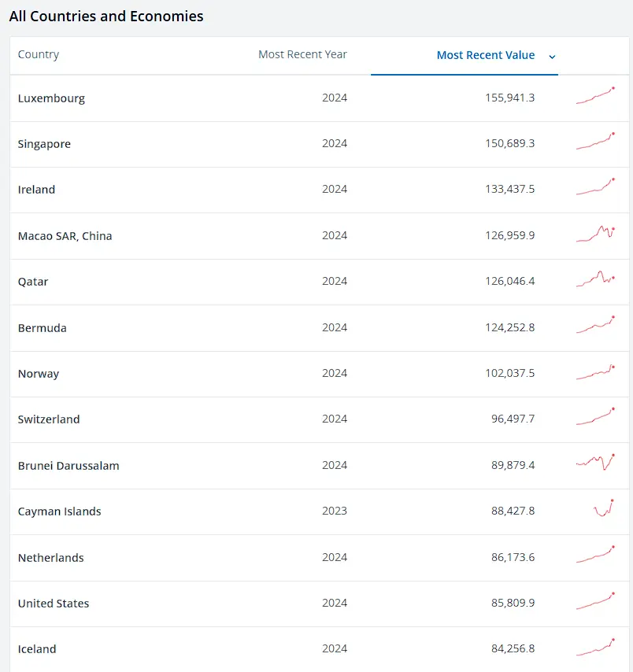Click the year 2024 in Luxembourg row
This screenshot has width=633, height=672.
pos(335,98)
